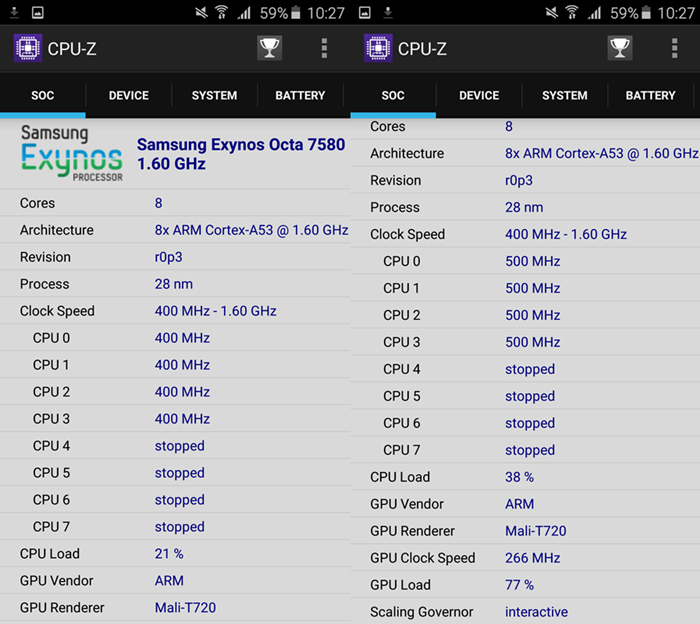Switch to the DEVICE tab in right screenshot
The width and height of the screenshot is (700, 624).
click(479, 96)
